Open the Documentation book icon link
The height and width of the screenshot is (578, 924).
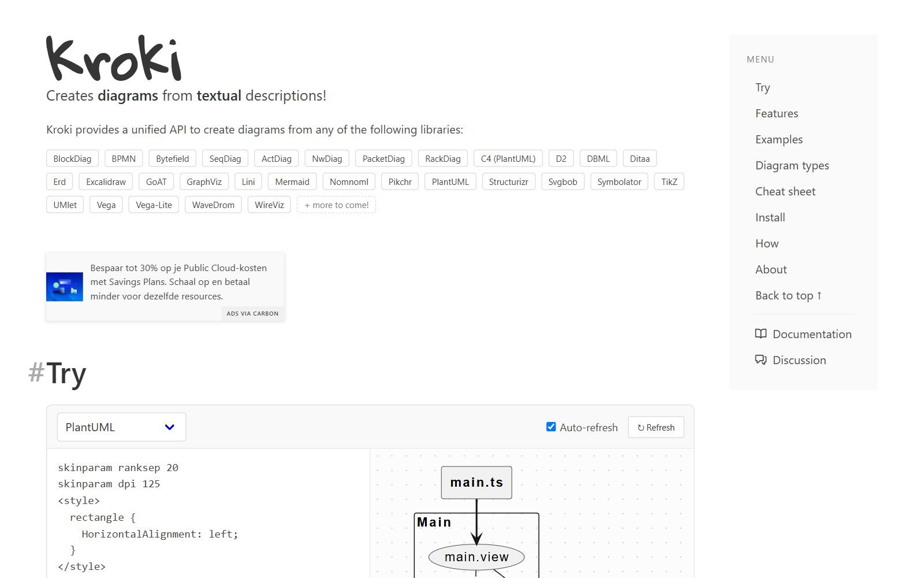pyautogui.click(x=803, y=334)
